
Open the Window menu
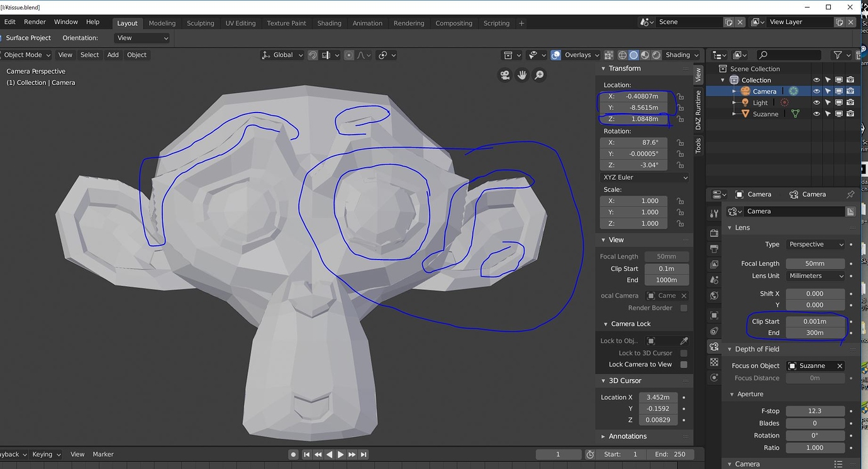[66, 22]
